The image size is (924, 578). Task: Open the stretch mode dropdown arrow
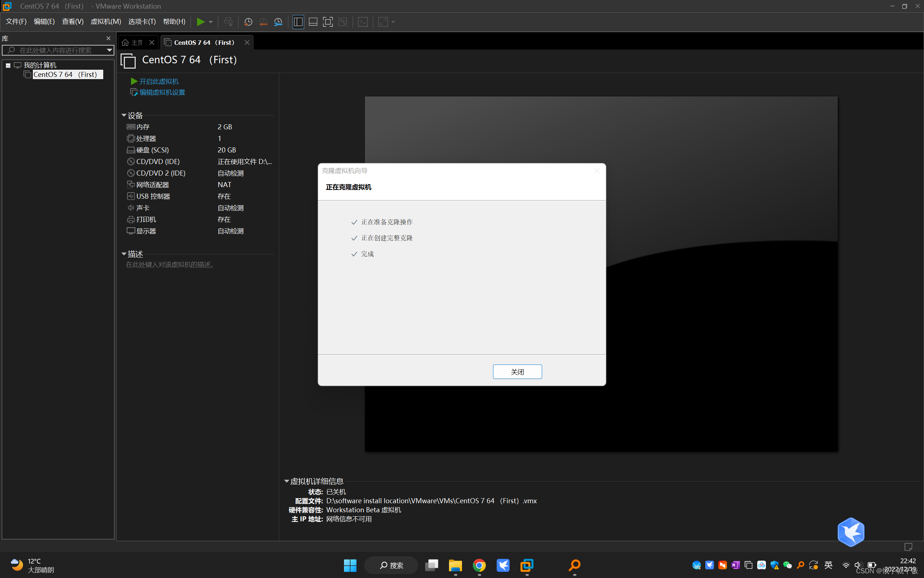point(393,22)
